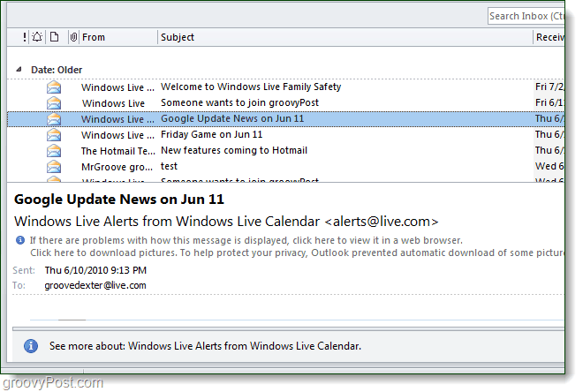Click envelope icon for Friday Game on Jun 11
The height and width of the screenshot is (392, 583).
(x=54, y=135)
